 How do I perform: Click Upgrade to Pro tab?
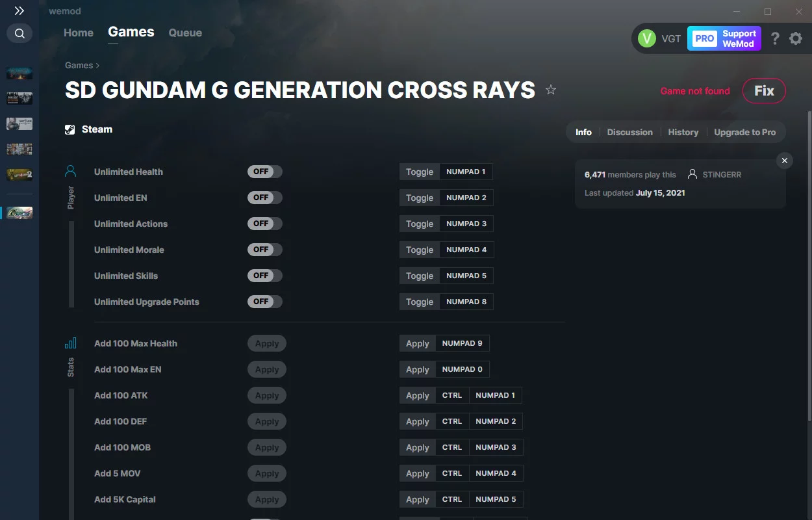[x=745, y=133]
